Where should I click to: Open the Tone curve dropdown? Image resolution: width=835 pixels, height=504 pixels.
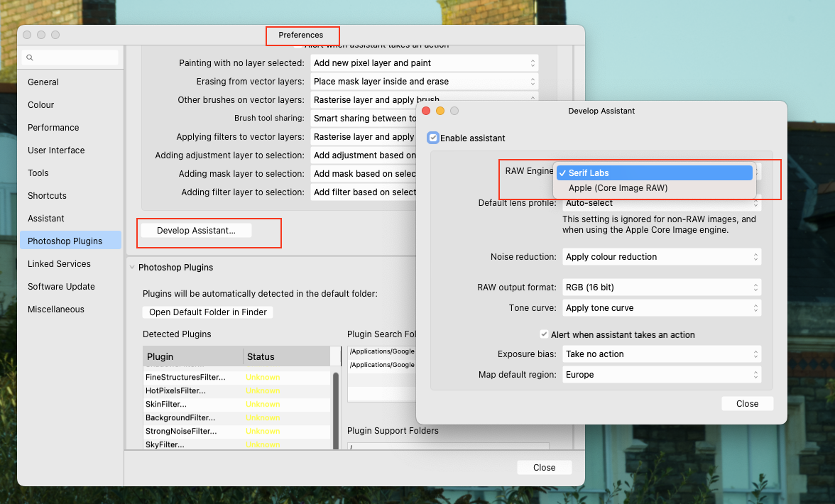(x=661, y=307)
